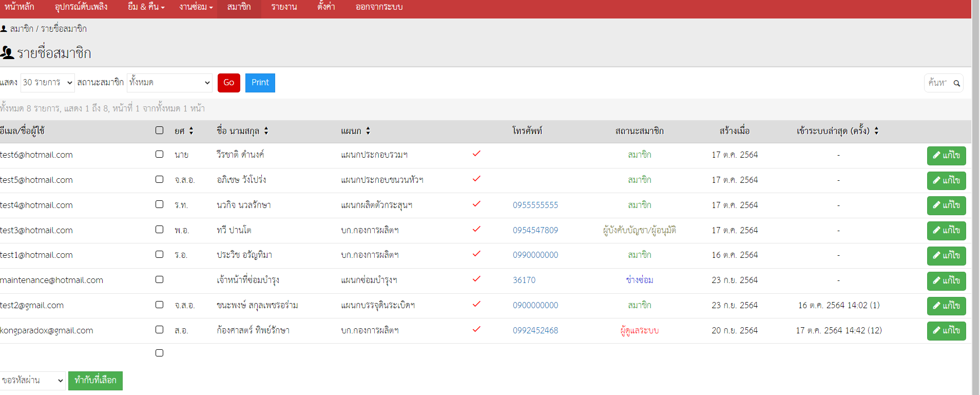Toggle select-all checkbox in table header
980x395 pixels.
click(160, 130)
